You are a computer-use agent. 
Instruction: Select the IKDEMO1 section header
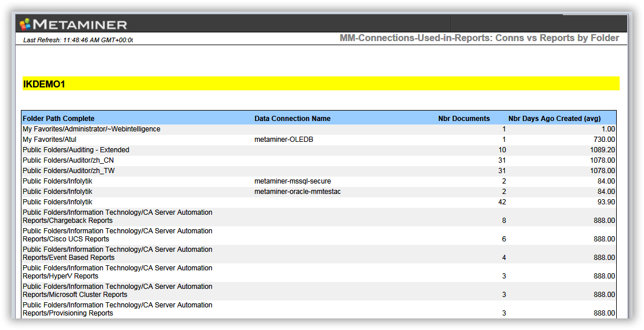pos(321,84)
